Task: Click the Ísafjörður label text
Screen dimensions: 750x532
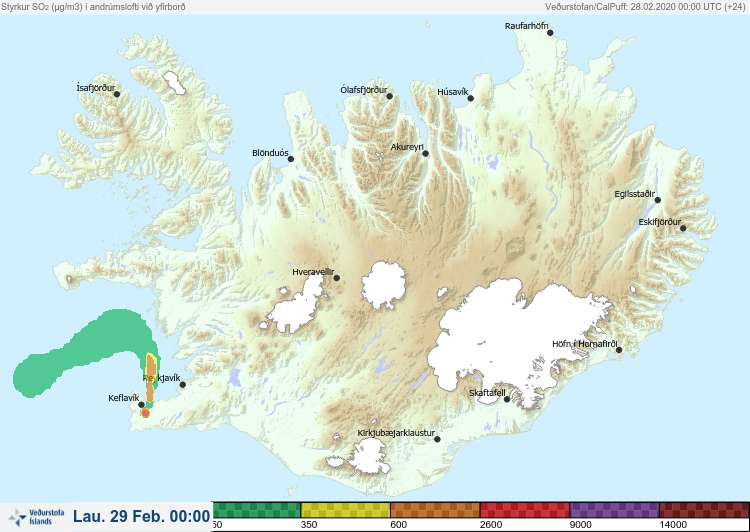Action: click(x=96, y=88)
